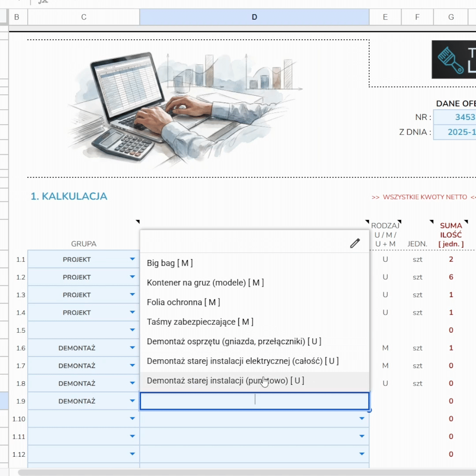Select column C header
476x476 pixels.
click(84, 17)
